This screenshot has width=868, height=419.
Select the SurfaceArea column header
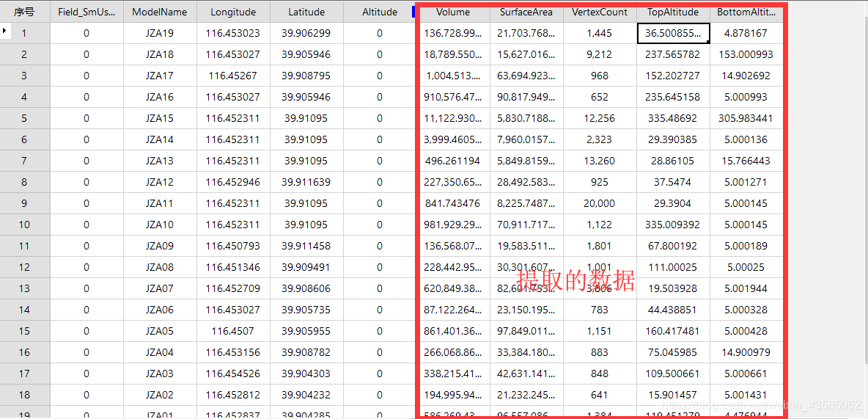(x=526, y=12)
